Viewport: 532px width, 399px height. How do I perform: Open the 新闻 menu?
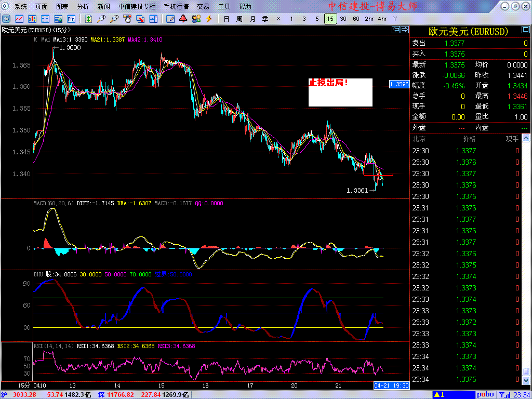point(103,6)
